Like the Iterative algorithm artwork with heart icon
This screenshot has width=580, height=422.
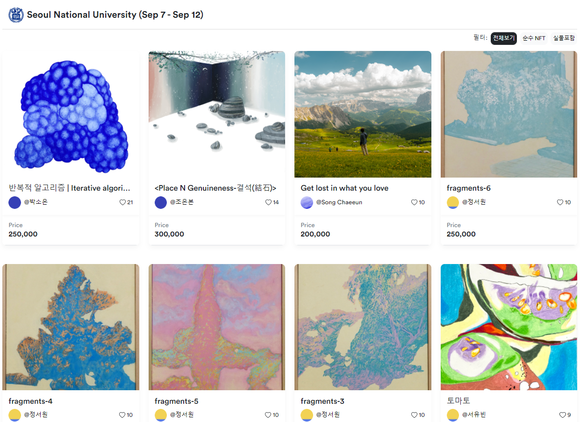click(122, 202)
